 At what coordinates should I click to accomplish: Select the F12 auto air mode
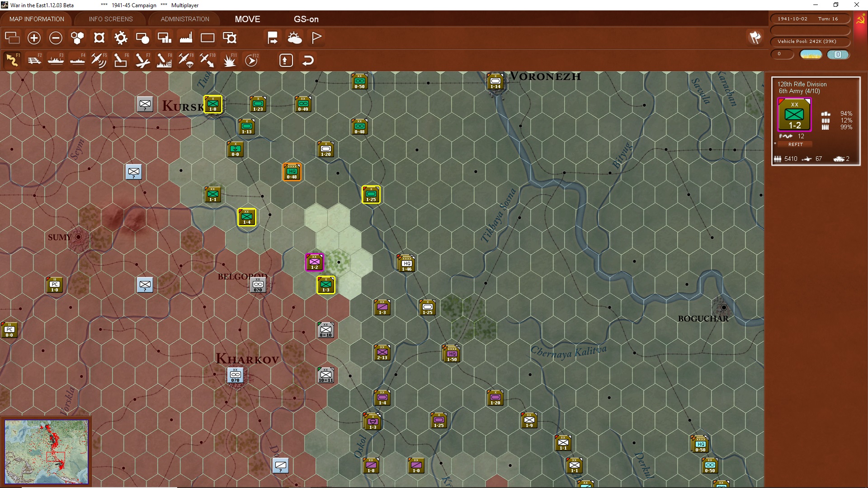coord(251,60)
